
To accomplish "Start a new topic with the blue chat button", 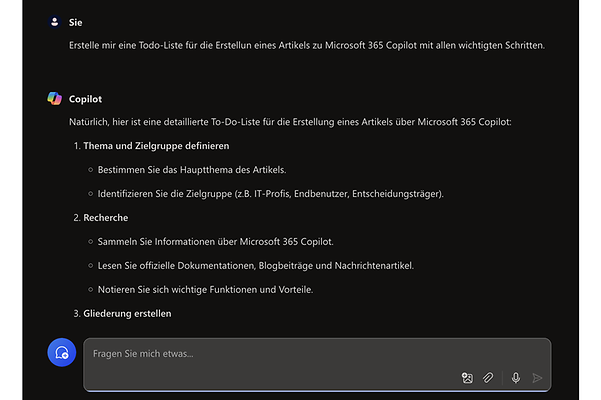I will (x=62, y=352).
